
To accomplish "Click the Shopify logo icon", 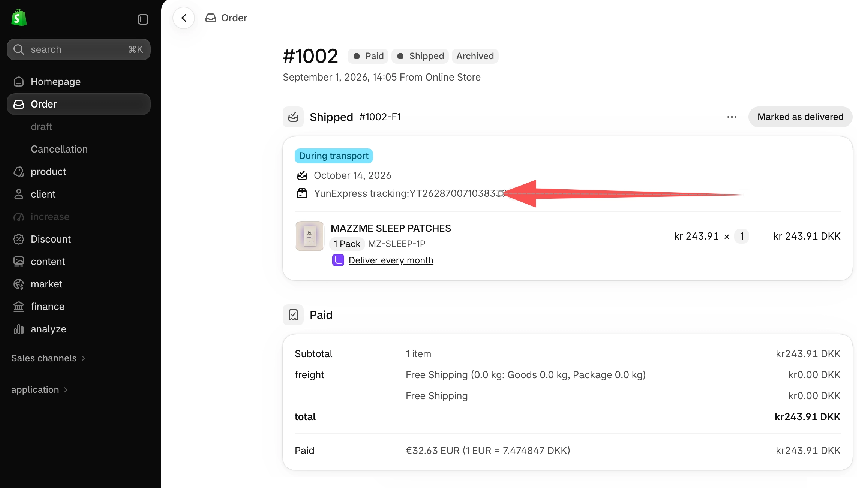I will tap(19, 18).
